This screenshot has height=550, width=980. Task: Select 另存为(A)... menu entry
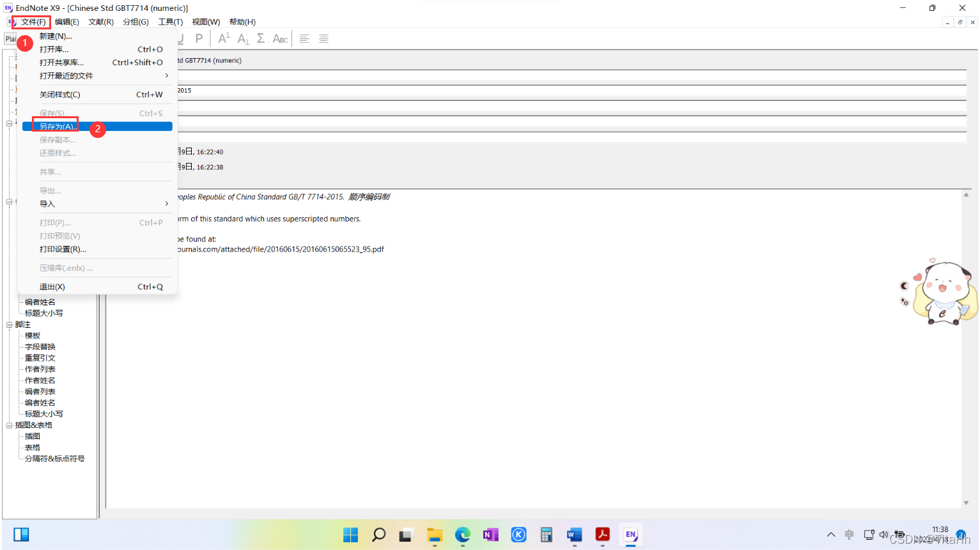[x=97, y=126]
